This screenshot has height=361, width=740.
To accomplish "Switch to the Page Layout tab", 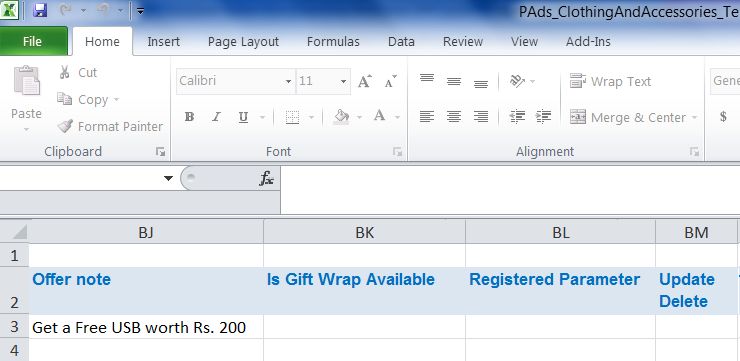I will (244, 42).
